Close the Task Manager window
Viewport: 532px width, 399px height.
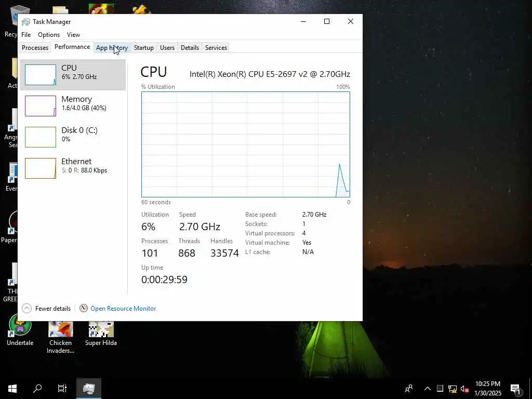351,21
